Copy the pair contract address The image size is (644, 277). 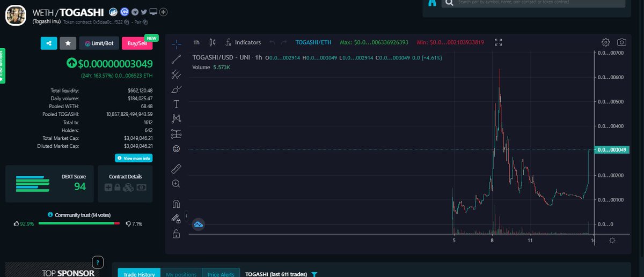pyautogui.click(x=145, y=22)
